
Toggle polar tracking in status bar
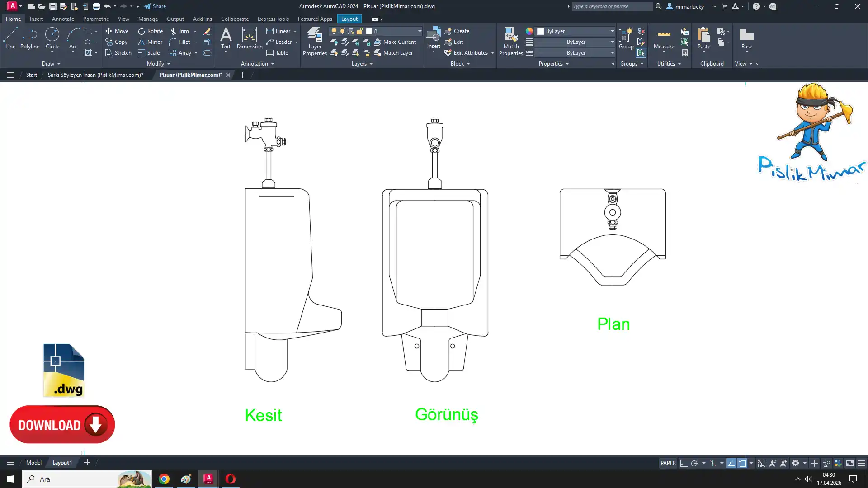click(694, 463)
